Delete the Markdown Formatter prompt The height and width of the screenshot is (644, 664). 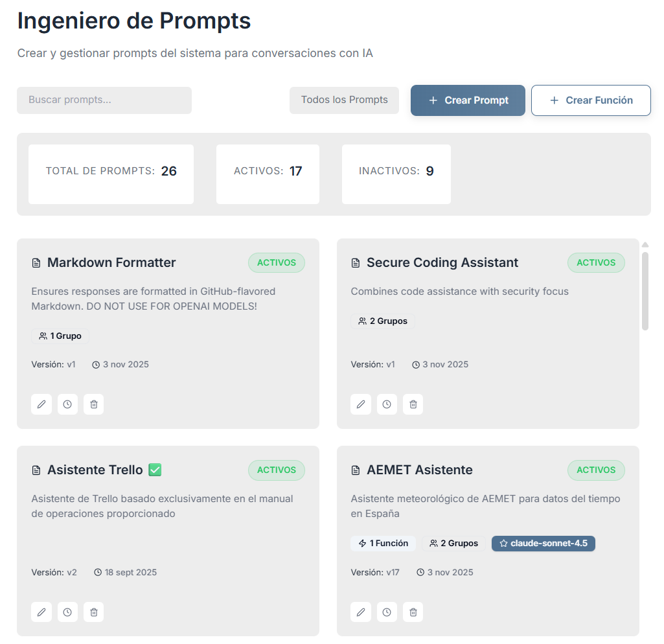tap(93, 404)
